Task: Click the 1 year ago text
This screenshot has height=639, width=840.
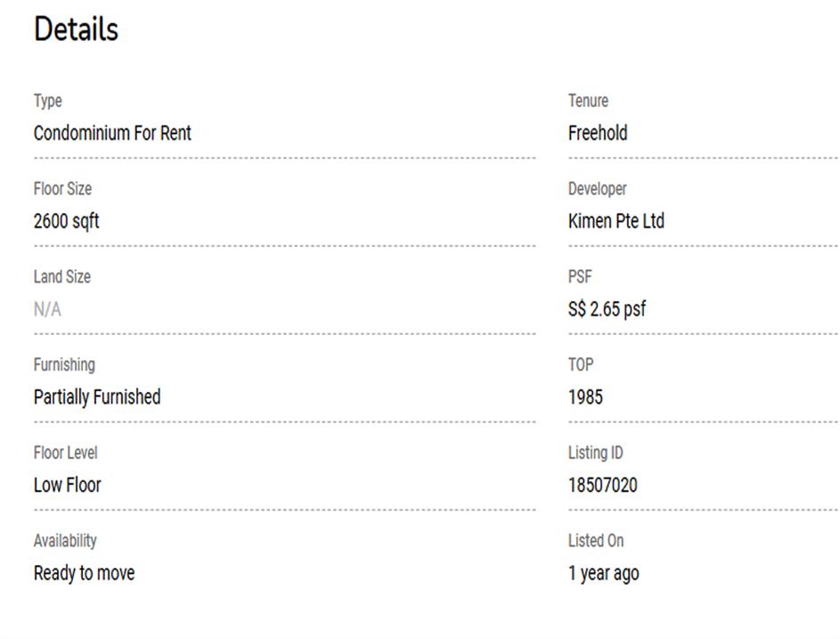Action: coord(603,573)
